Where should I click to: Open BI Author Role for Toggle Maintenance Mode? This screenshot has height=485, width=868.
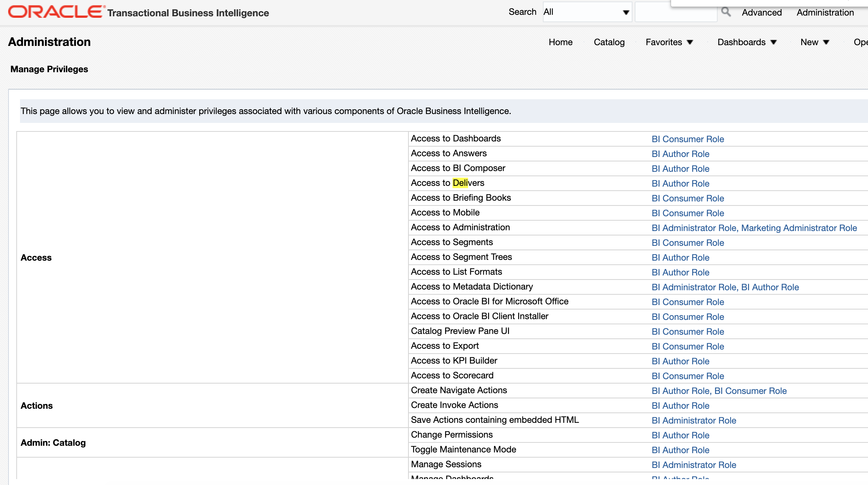coord(680,450)
